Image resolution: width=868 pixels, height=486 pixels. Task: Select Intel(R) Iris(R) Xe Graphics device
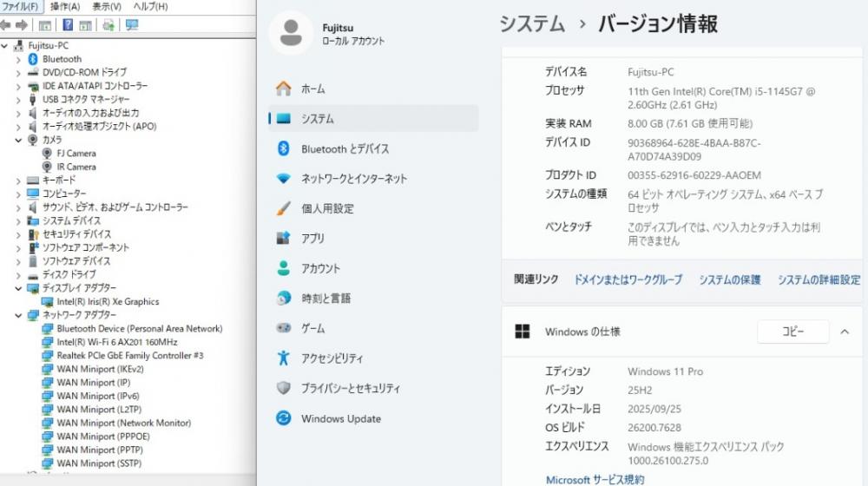108,302
